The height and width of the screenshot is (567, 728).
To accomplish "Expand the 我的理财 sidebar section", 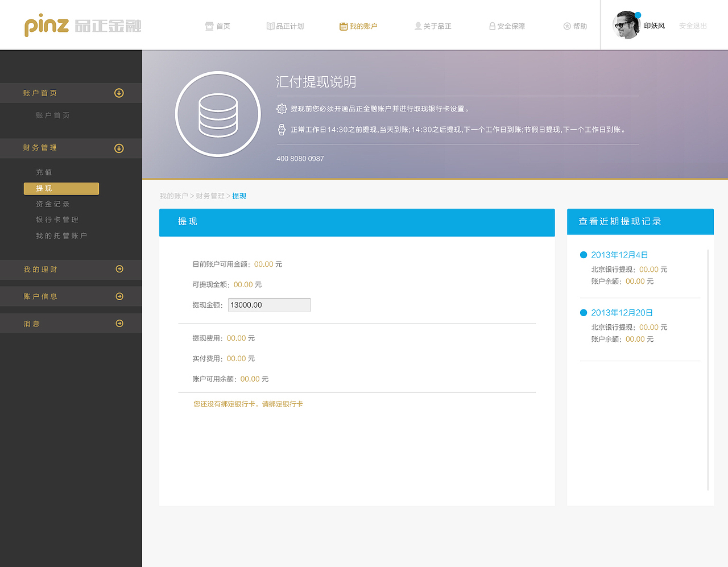I will 119,269.
